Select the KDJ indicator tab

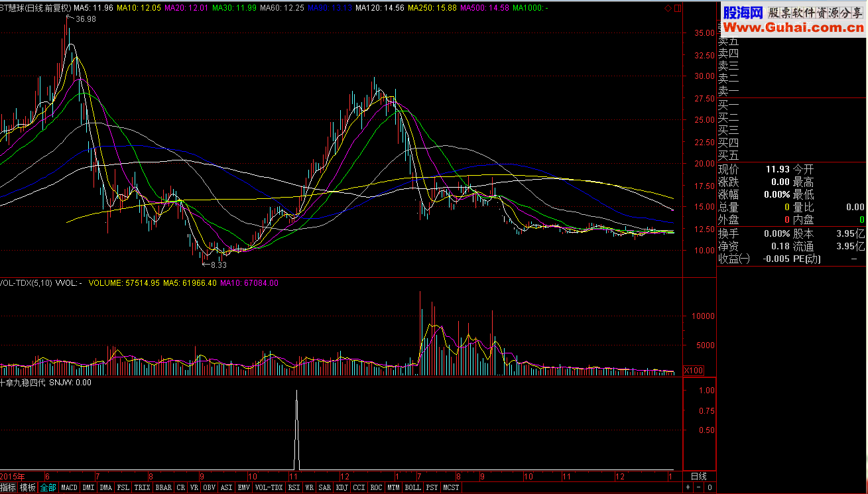tap(341, 487)
